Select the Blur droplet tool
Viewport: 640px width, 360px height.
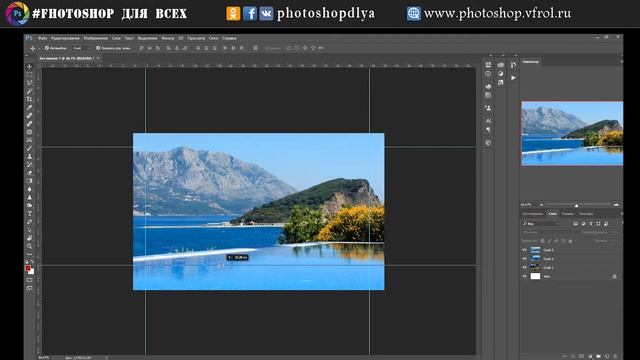click(29, 189)
